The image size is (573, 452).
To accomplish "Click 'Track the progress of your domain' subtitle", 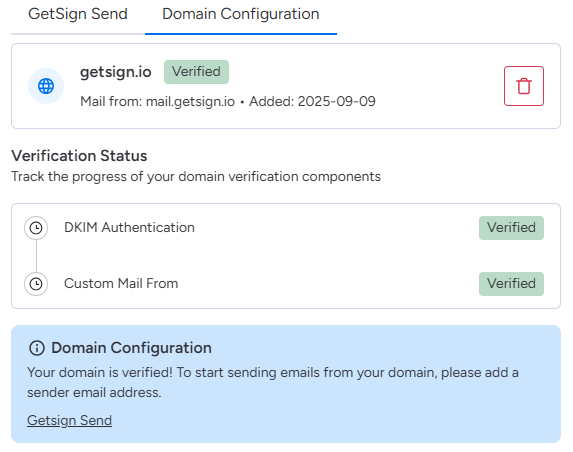I will (196, 176).
